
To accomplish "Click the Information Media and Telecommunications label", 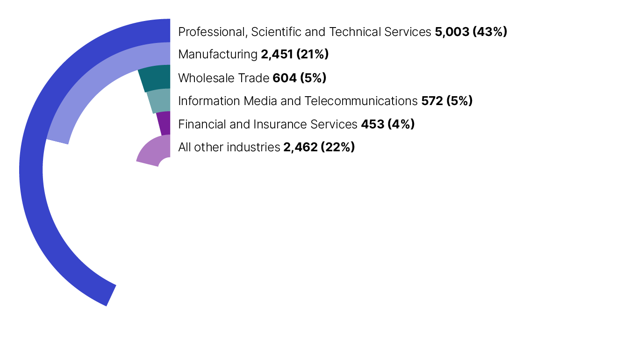I will (298, 101).
